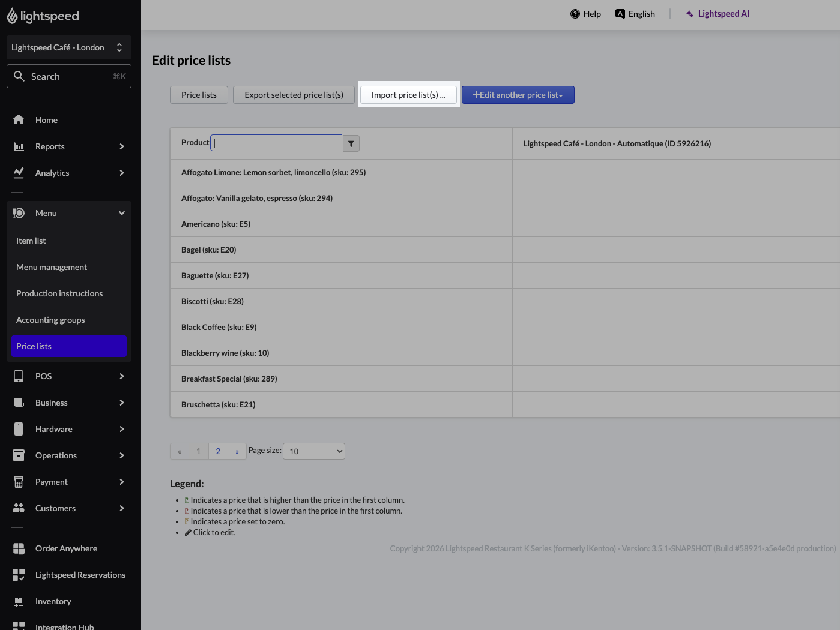Click the search magnifier icon
The height and width of the screenshot is (630, 840).
click(x=19, y=76)
